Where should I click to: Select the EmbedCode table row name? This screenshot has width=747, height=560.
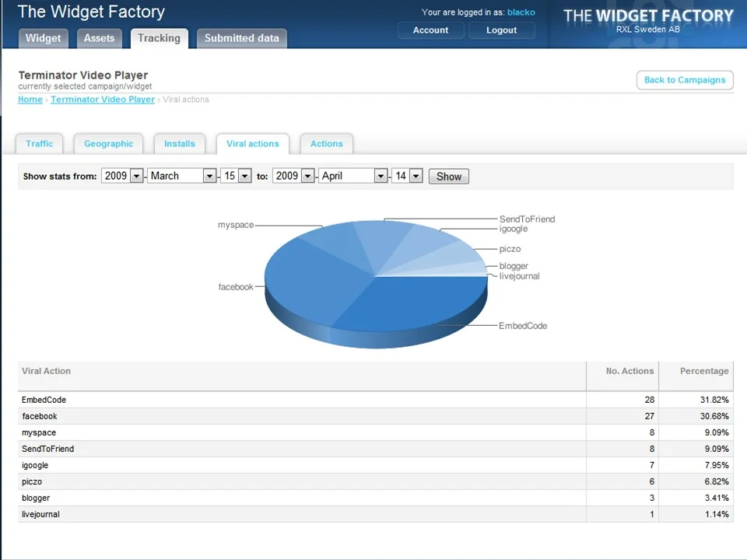pyautogui.click(x=44, y=400)
